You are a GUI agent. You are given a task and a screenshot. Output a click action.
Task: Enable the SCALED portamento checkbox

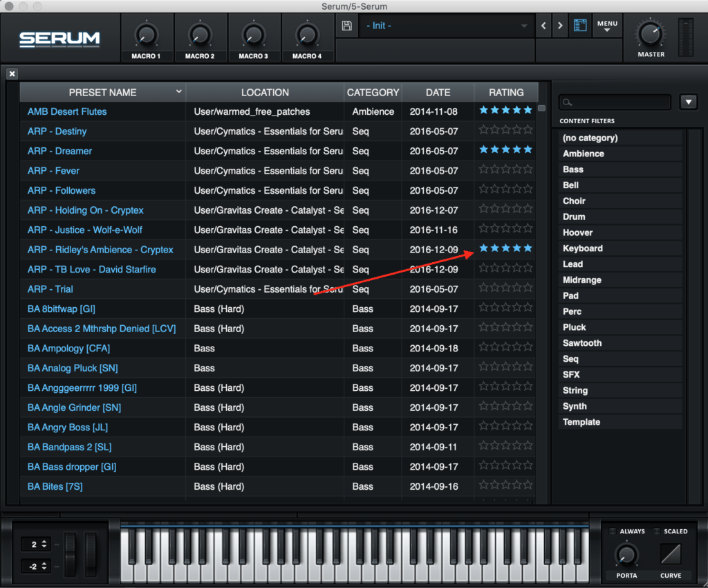coord(657,531)
